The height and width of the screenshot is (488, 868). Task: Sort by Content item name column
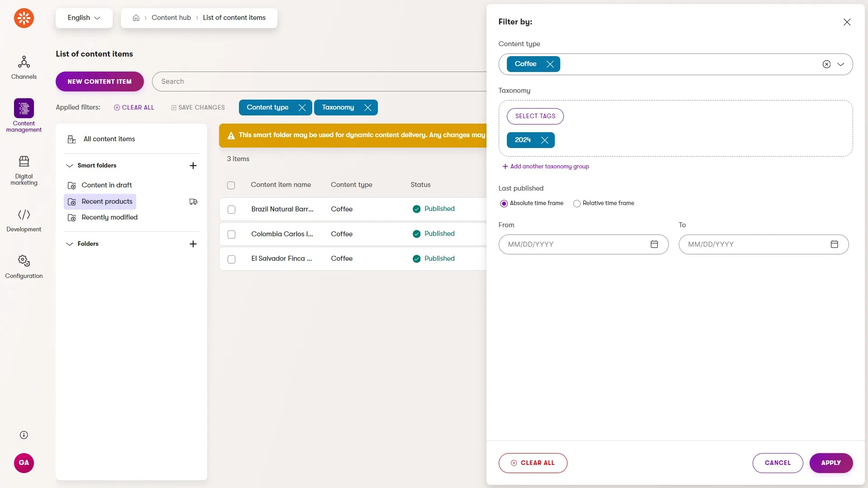click(281, 185)
